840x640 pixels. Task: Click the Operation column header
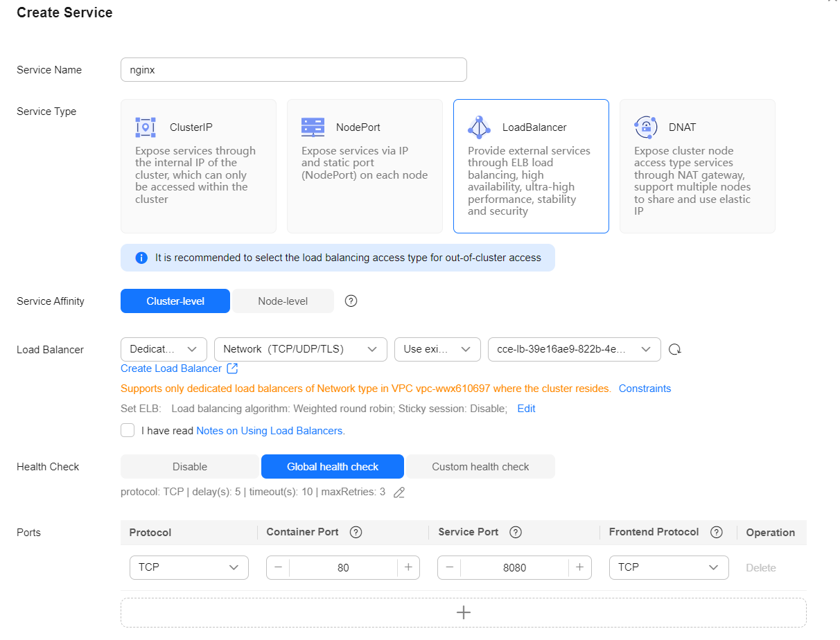(x=771, y=533)
